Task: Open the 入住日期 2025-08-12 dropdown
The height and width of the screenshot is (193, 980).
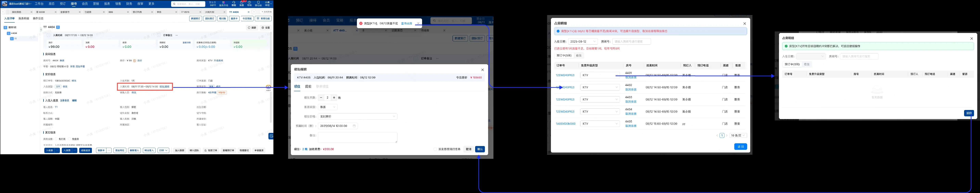Action: click(583, 41)
